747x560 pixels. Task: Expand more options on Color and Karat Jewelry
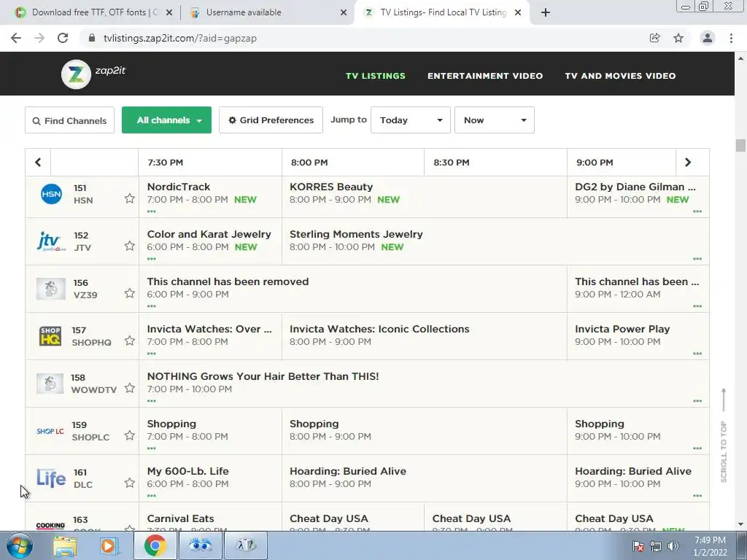(152, 259)
